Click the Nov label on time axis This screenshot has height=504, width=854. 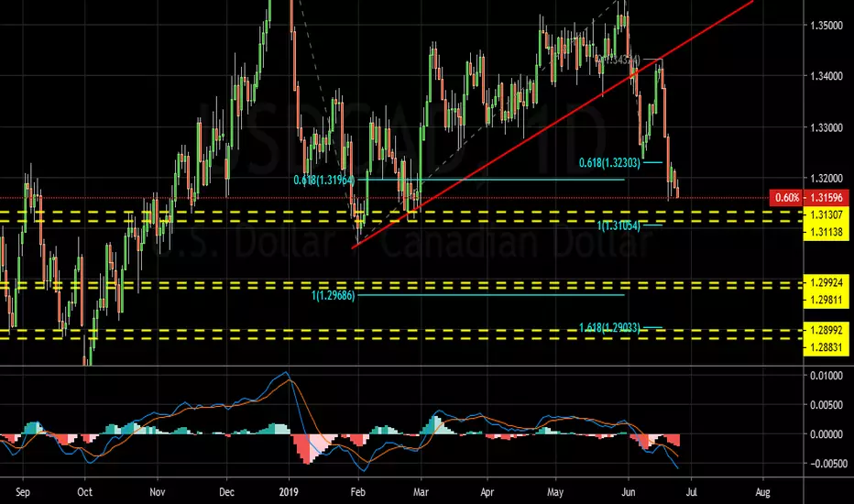pos(157,492)
